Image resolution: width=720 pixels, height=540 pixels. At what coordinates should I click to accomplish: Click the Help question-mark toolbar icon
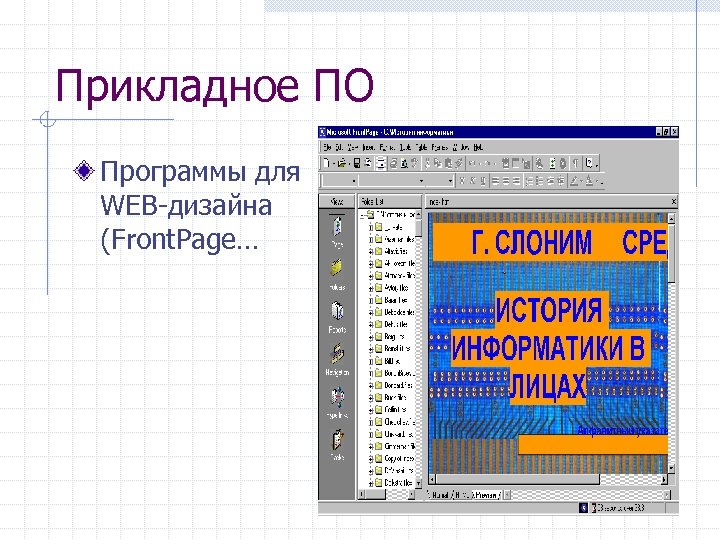click(x=589, y=163)
